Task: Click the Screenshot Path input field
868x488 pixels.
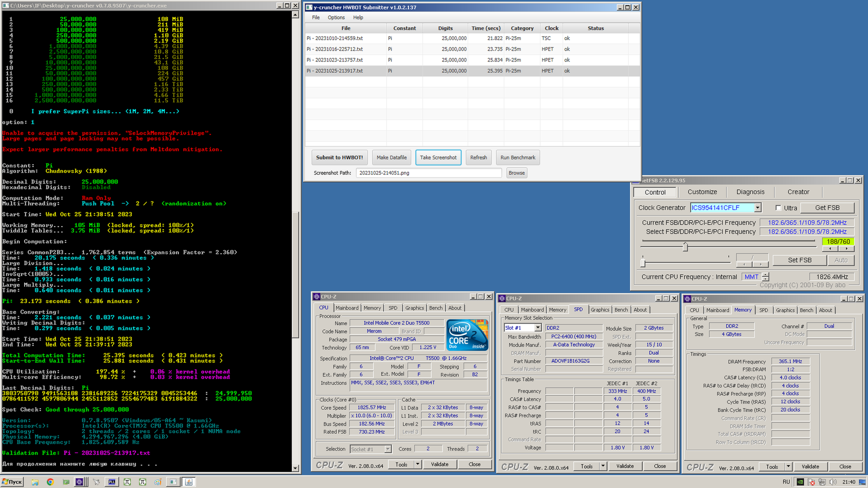Action: point(429,173)
